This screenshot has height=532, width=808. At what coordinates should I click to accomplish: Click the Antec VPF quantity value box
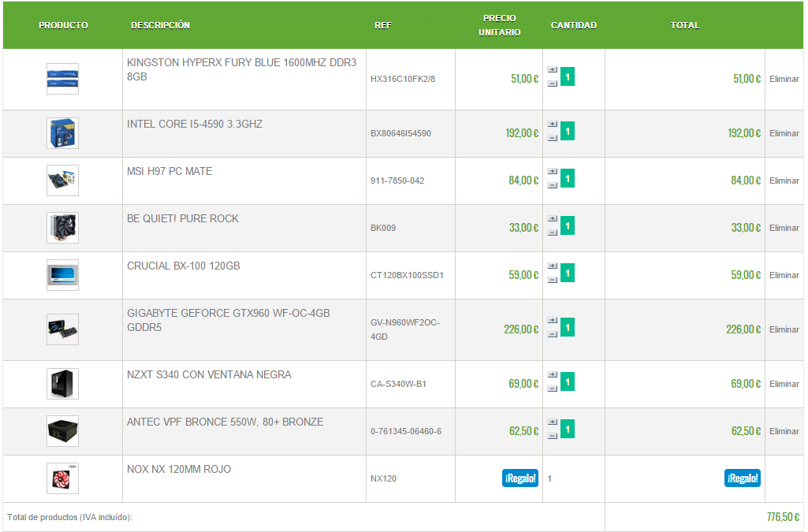tap(568, 430)
